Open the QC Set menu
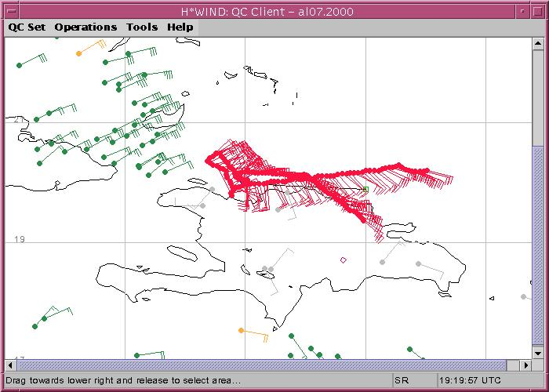The height and width of the screenshot is (392, 549). [x=27, y=27]
